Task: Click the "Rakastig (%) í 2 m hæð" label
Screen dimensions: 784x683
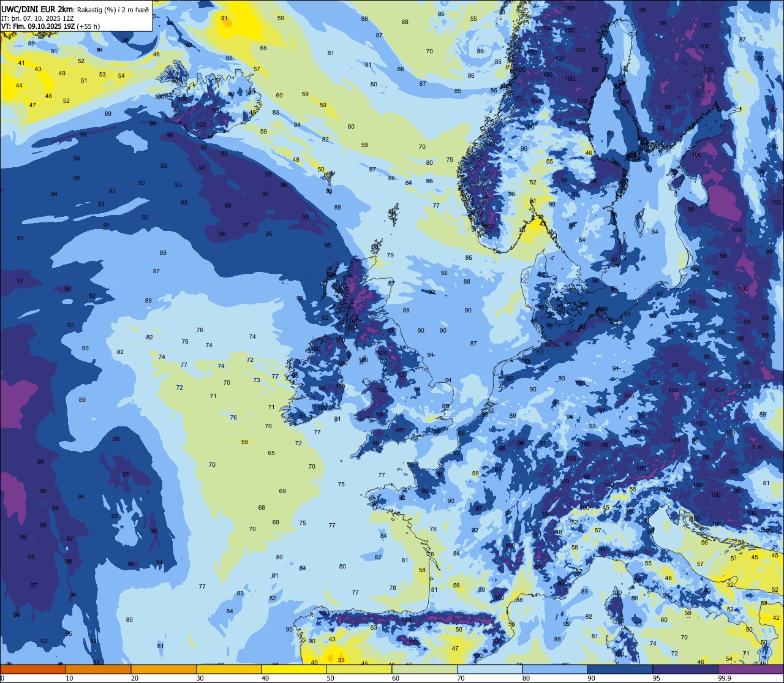Action: click(x=112, y=9)
